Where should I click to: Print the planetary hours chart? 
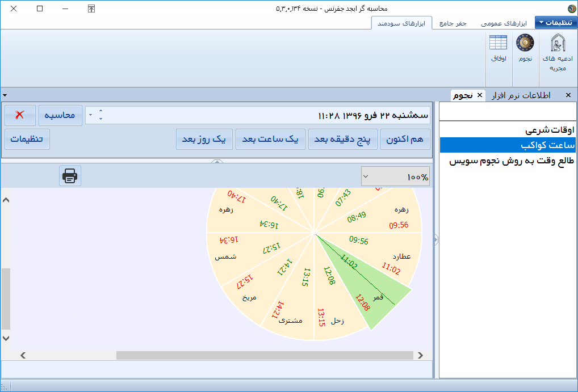point(70,176)
